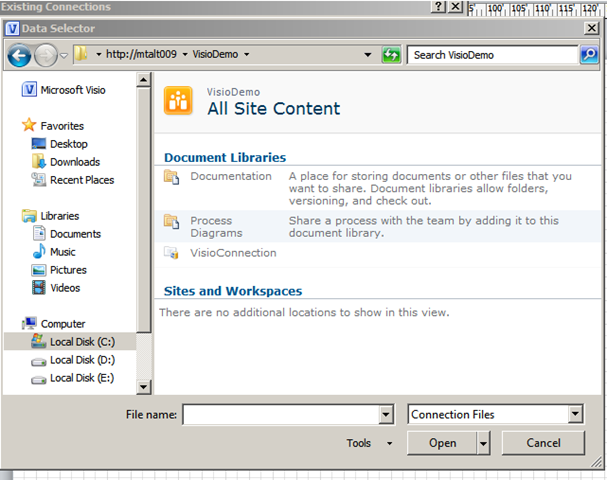Click the Local Disk (D:) drive icon
607x480 pixels.
39,362
